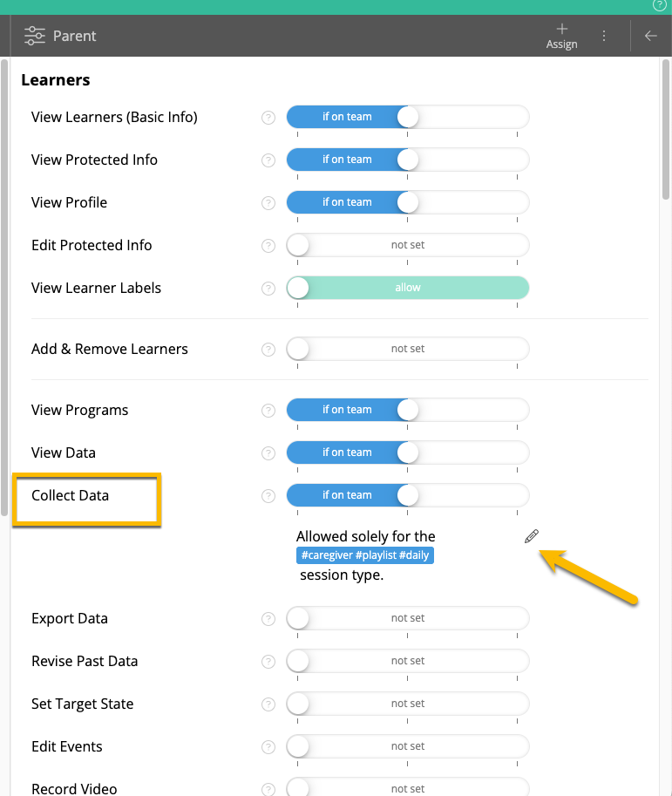Screen dimensions: 672x796
Task: Click help icon beside Export Data
Action: (x=268, y=619)
